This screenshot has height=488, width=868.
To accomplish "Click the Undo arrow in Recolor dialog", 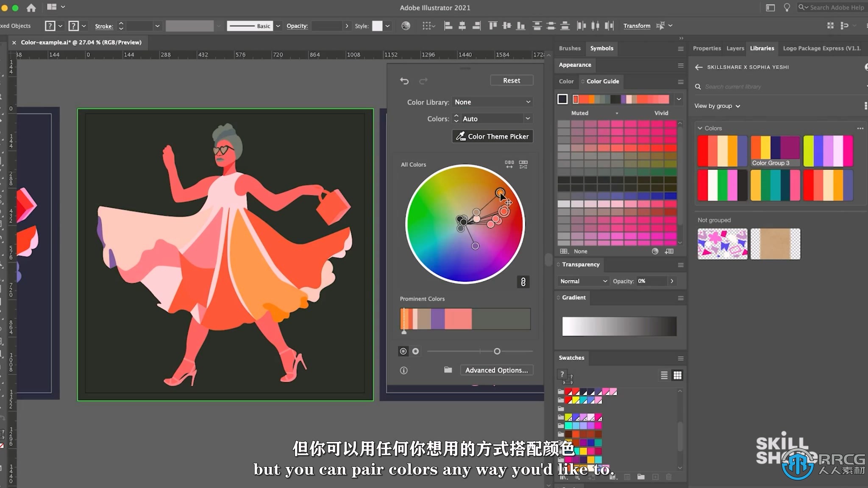I will (x=404, y=80).
